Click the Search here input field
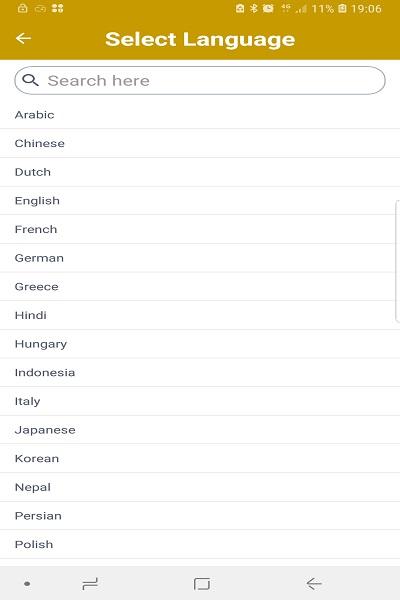Viewport: 400px width, 600px height. pos(200,80)
